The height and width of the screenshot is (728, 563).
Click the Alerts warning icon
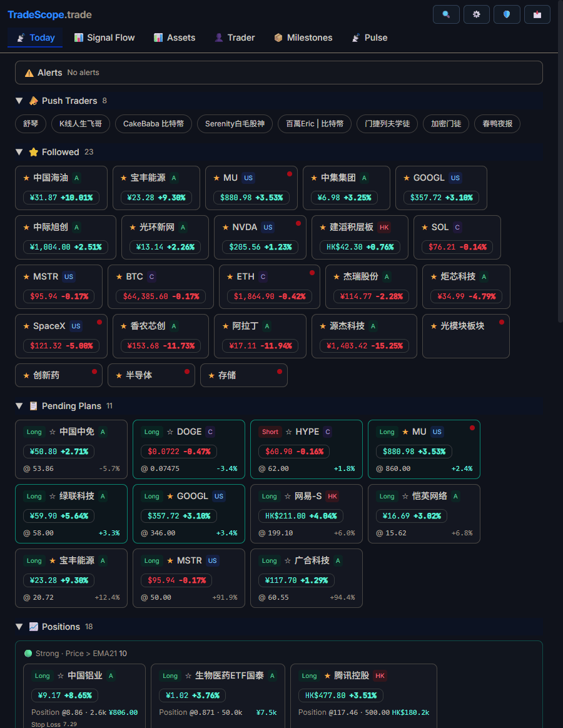click(x=29, y=73)
